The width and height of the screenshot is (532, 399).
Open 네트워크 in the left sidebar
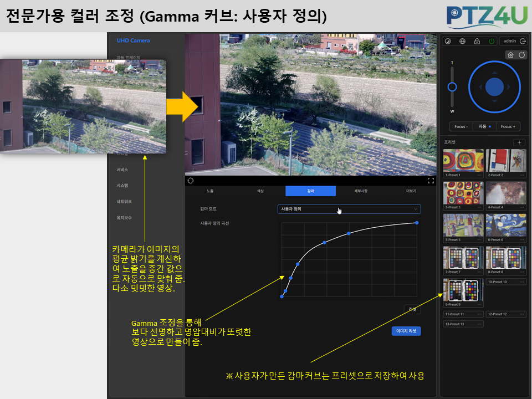coord(124,202)
